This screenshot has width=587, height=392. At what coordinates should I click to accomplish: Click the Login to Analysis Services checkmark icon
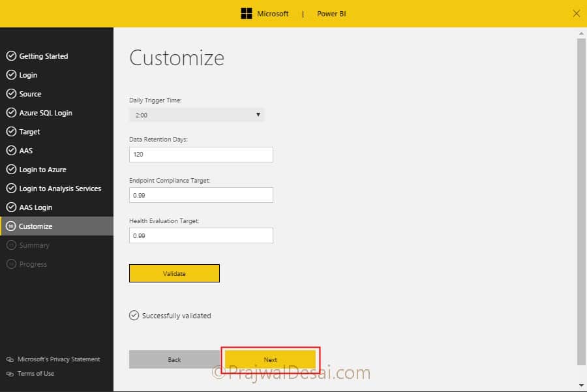(11, 188)
